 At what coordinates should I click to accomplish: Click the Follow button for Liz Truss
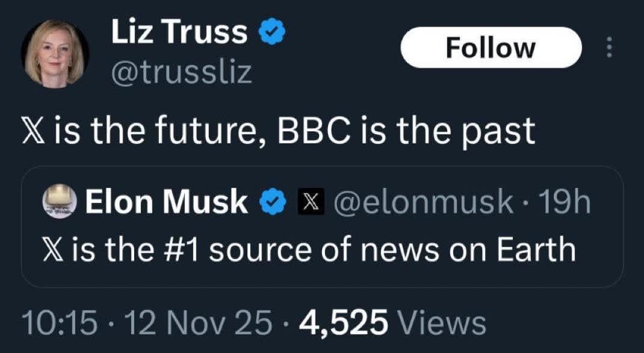(x=491, y=46)
